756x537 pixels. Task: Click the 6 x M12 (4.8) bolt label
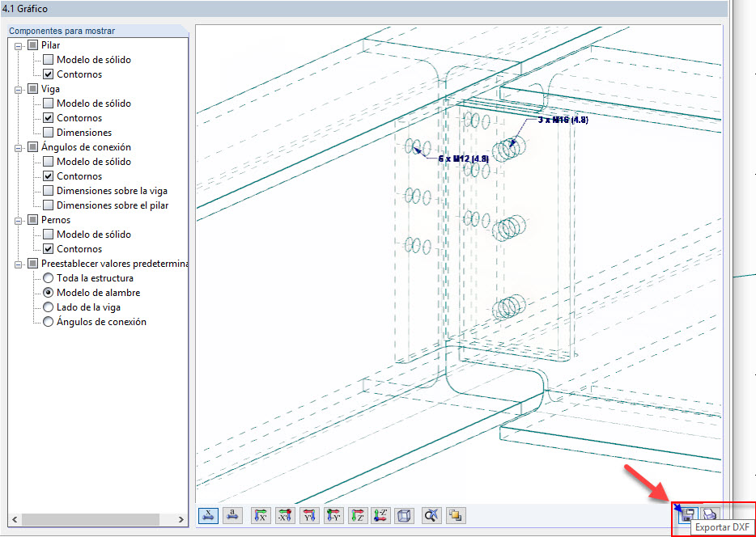tap(463, 158)
